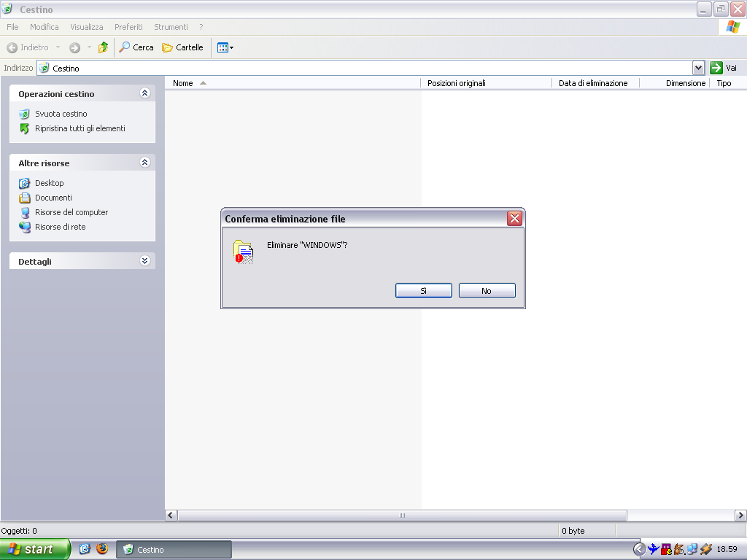Open the File menu
This screenshot has width=747, height=560.
click(12, 27)
